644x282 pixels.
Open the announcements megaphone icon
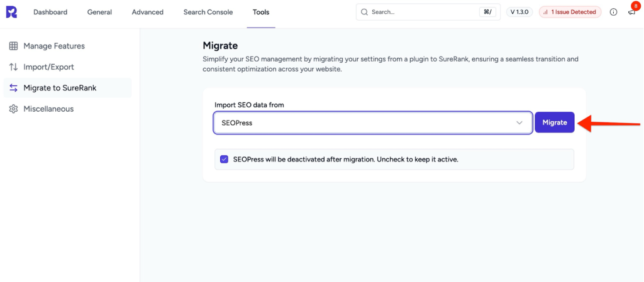[x=631, y=12]
